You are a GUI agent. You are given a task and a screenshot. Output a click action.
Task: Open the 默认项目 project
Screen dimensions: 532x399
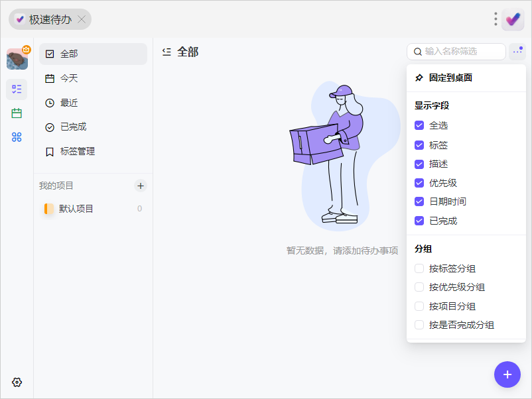pyautogui.click(x=93, y=209)
